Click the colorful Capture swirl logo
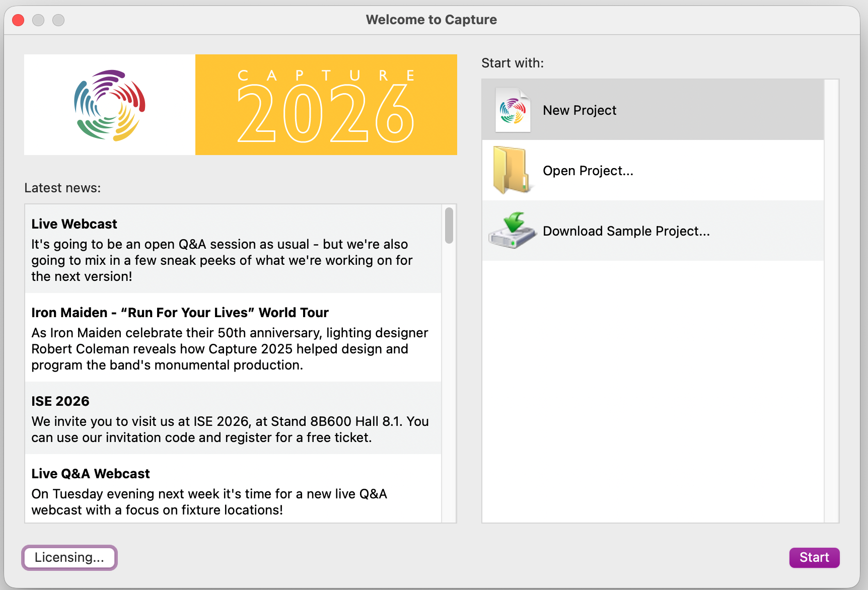Image resolution: width=868 pixels, height=590 pixels. (110, 105)
